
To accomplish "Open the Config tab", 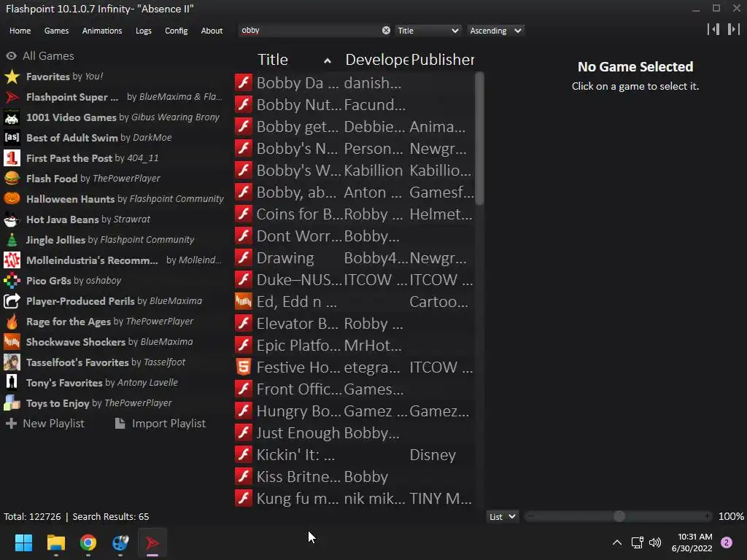I will pos(177,31).
